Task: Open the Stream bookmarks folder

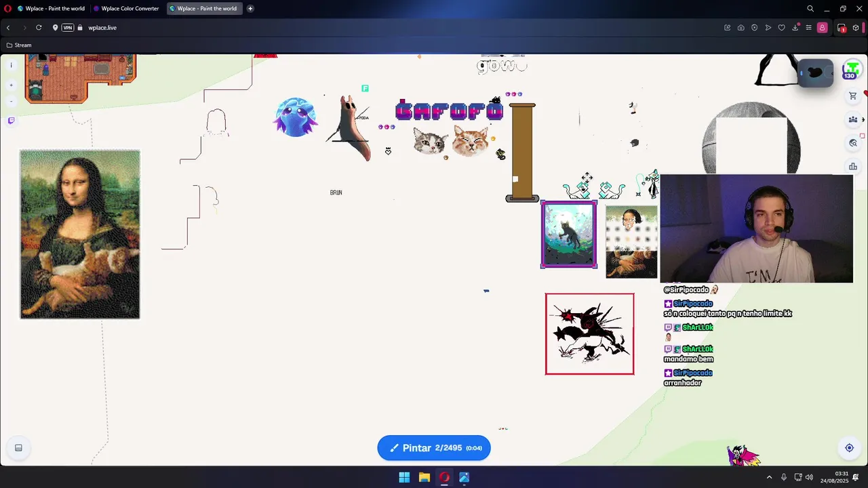Action: pos(19,45)
